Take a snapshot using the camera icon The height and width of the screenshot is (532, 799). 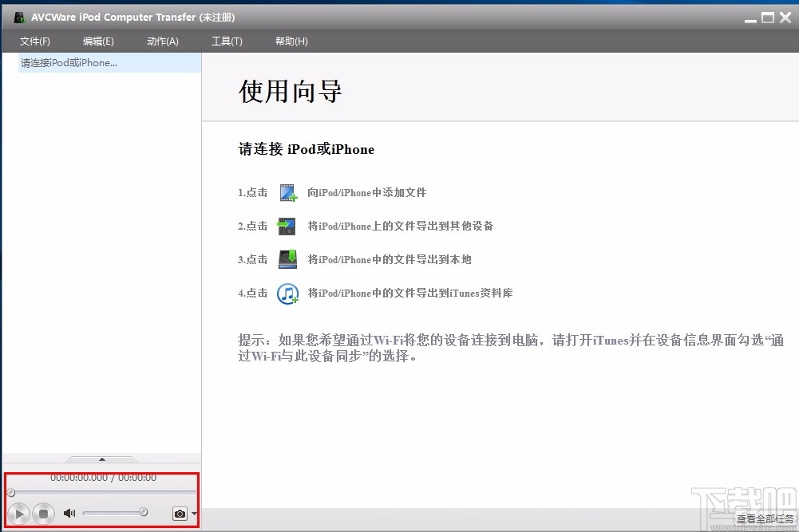(x=179, y=514)
